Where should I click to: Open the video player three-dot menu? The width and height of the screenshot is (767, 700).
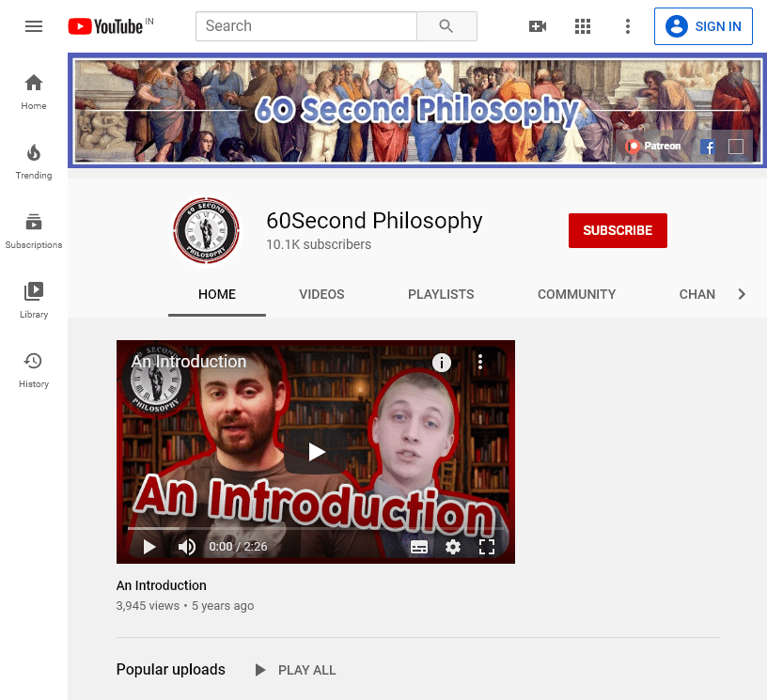(x=480, y=362)
